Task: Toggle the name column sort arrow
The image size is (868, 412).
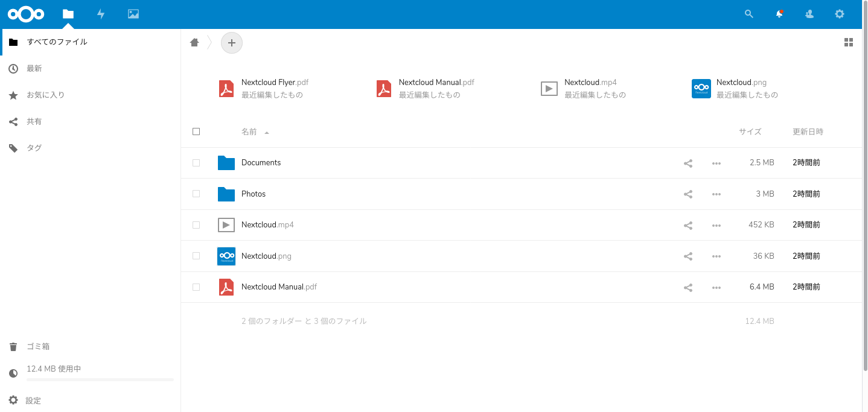Action: pyautogui.click(x=266, y=132)
